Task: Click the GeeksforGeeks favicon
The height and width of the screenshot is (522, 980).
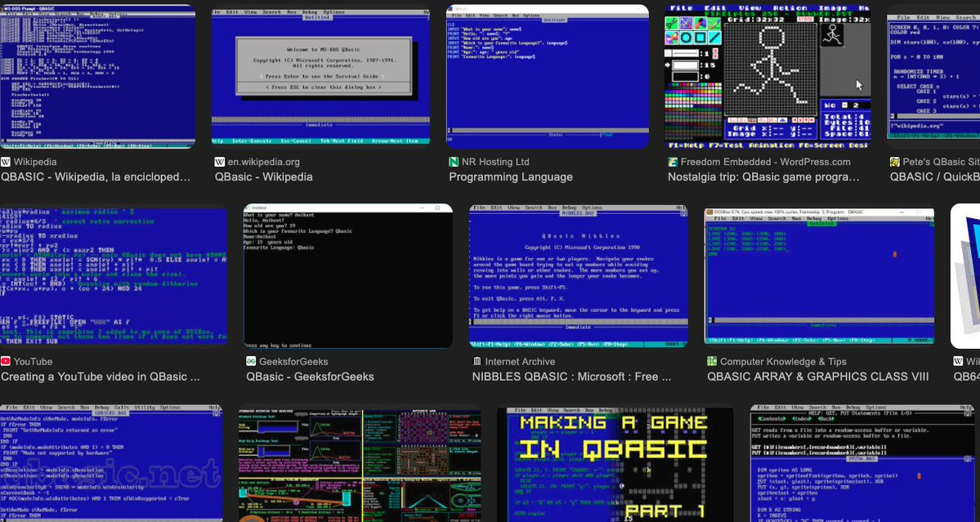Action: [x=251, y=362]
